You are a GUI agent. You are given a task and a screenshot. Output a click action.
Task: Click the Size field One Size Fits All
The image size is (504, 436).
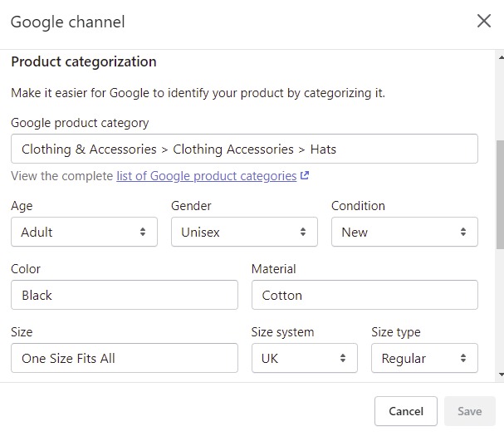(125, 358)
